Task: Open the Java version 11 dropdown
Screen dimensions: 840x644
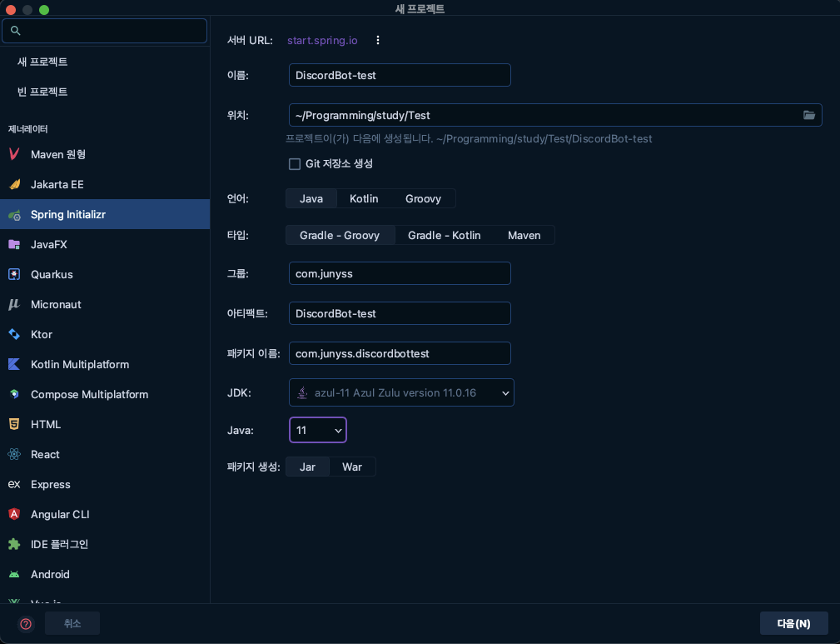Action: [x=318, y=430]
